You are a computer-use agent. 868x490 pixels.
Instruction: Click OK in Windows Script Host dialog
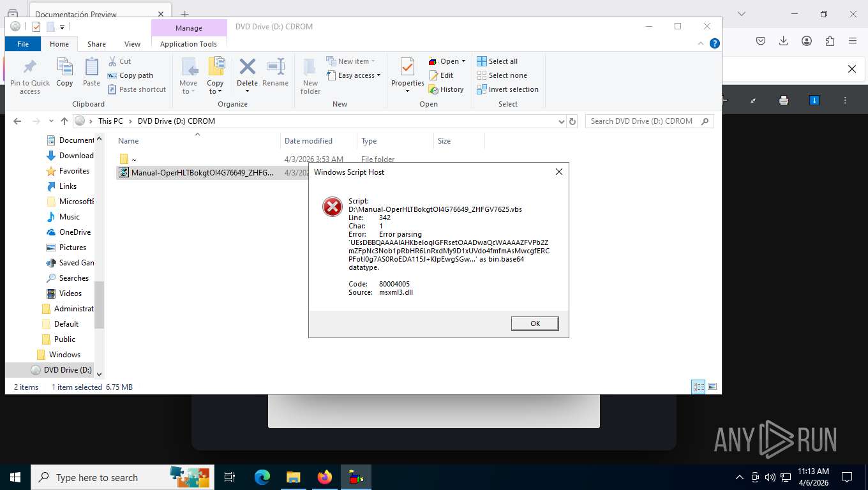click(x=535, y=323)
